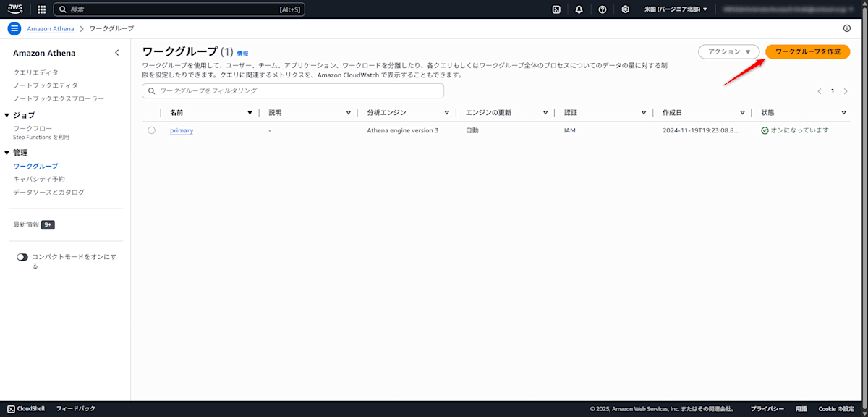This screenshot has width=868, height=417.
Task: Click the Amazon Athena breadcrumb link
Action: 51,28
